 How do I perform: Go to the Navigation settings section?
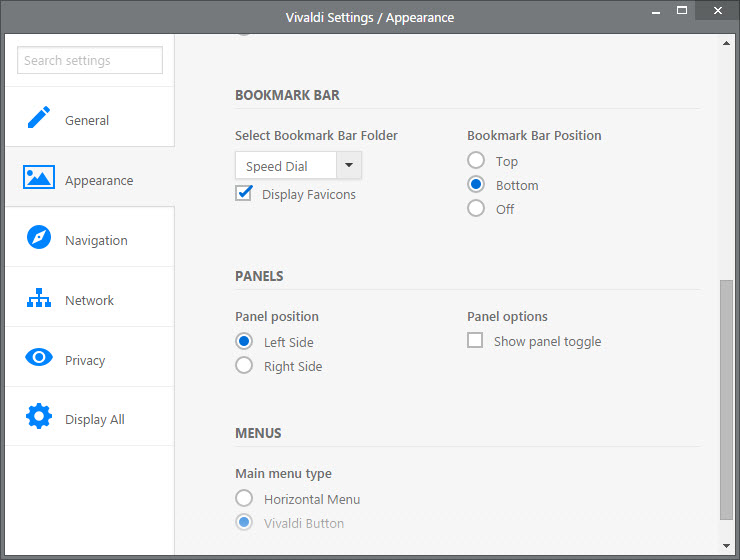coord(90,236)
